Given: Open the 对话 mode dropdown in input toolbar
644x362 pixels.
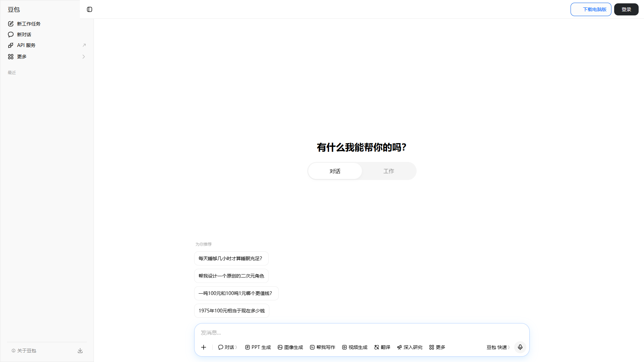Looking at the screenshot, I should pos(228,347).
